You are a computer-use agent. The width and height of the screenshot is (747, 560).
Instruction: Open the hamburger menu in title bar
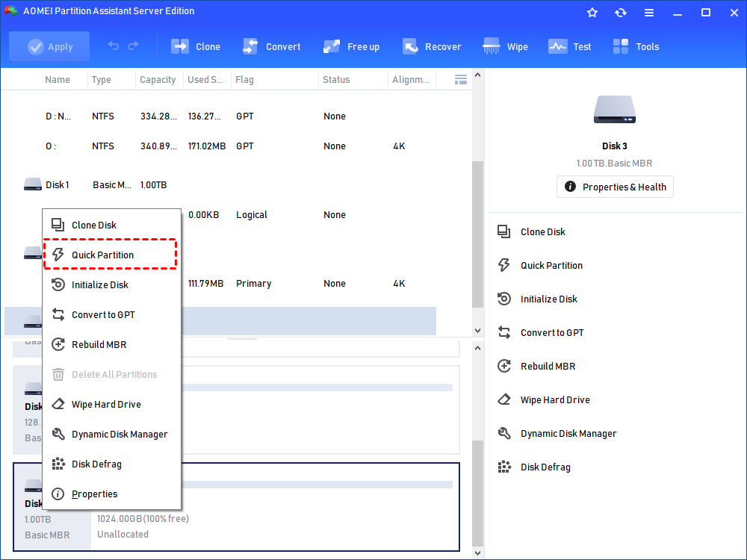point(649,13)
